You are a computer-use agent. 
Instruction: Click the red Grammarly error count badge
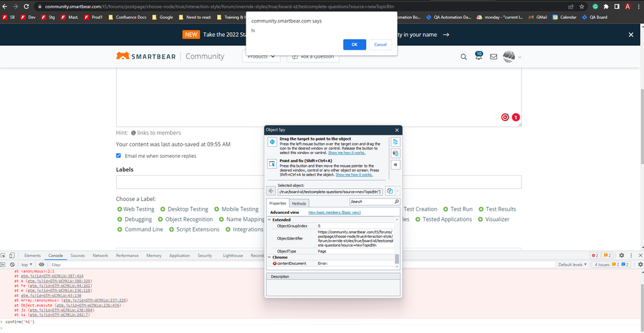[516, 117]
